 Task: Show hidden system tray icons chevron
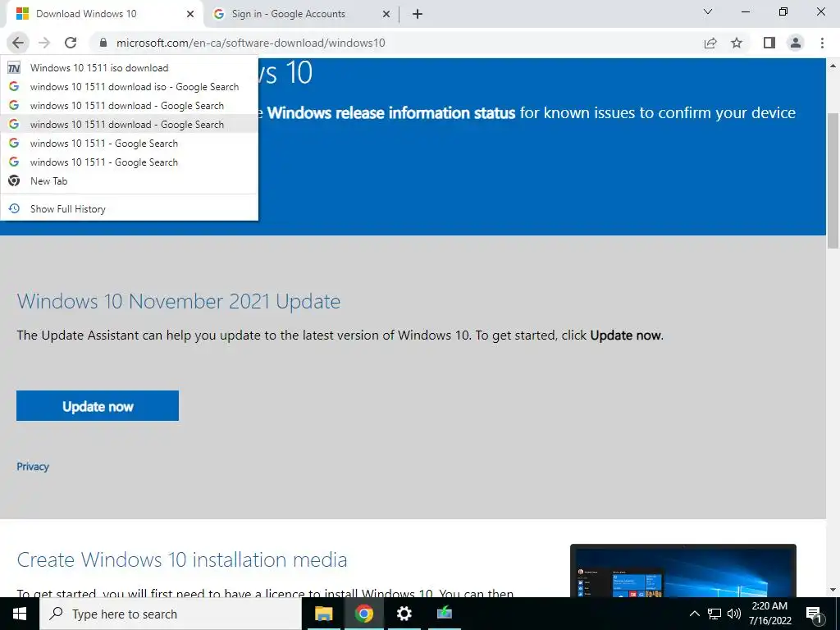[694, 614]
